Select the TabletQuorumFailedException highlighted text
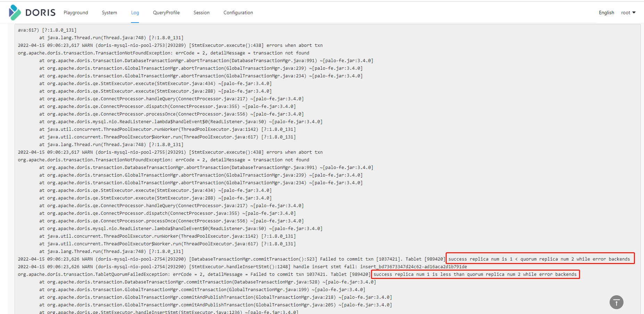Image resolution: width=644 pixels, height=314 pixels. click(475, 274)
